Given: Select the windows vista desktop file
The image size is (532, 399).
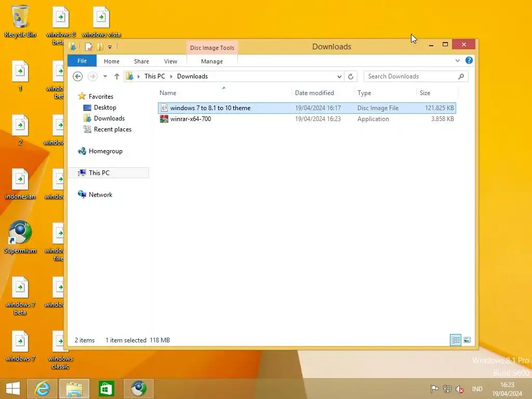Looking at the screenshot, I should click(101, 21).
